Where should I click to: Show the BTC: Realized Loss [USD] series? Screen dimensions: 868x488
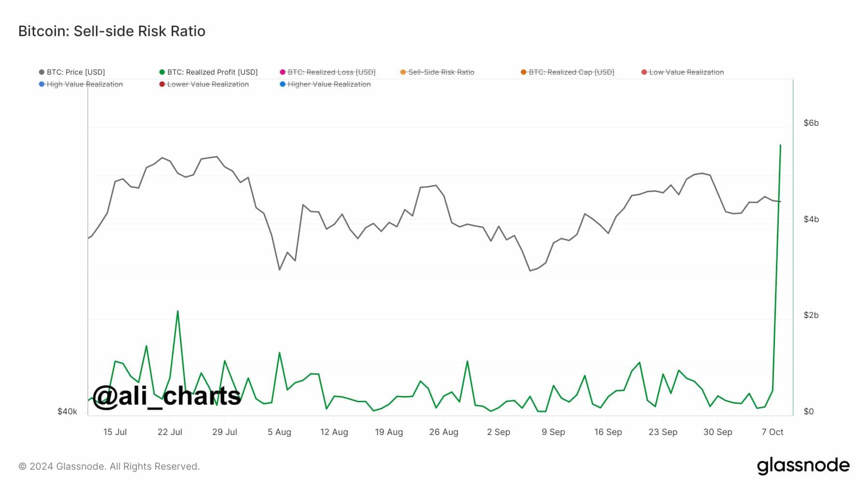(331, 72)
